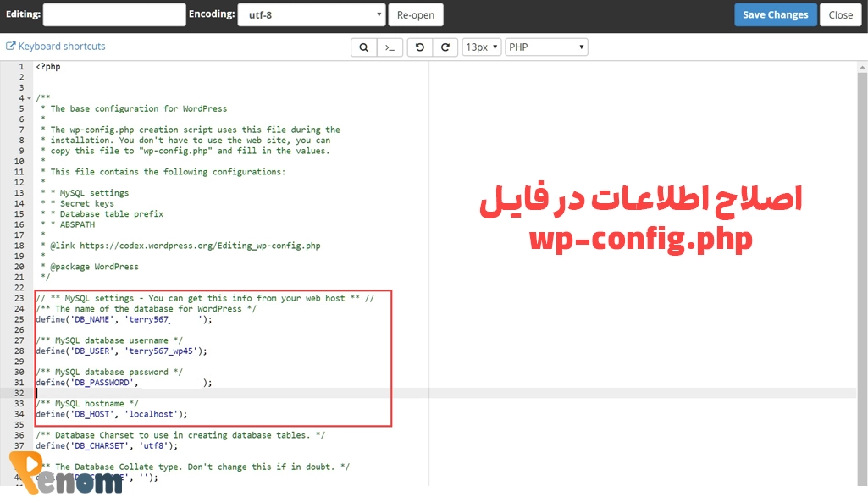The height and width of the screenshot is (497, 868).
Task: Click the blue Save Changes button
Action: 777,14
